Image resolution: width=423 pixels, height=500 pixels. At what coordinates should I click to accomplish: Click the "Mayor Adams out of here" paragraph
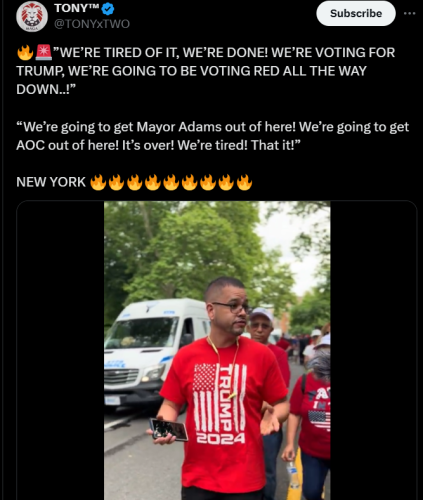pos(212,136)
